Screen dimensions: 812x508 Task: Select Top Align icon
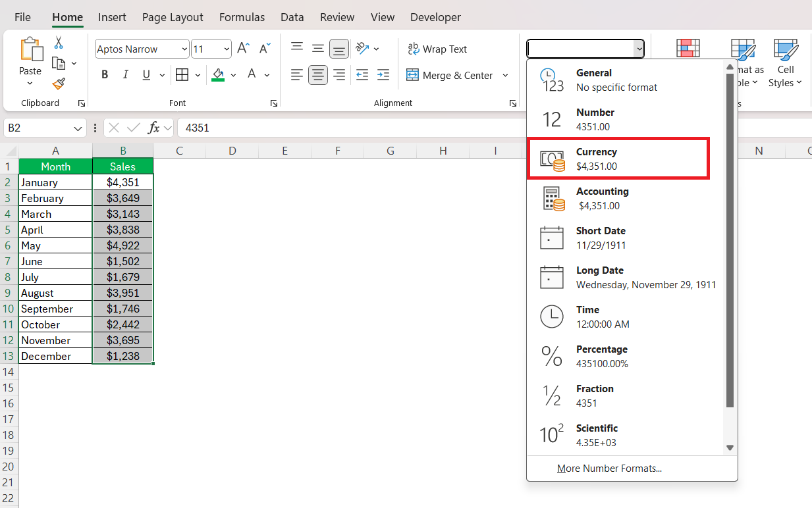297,48
